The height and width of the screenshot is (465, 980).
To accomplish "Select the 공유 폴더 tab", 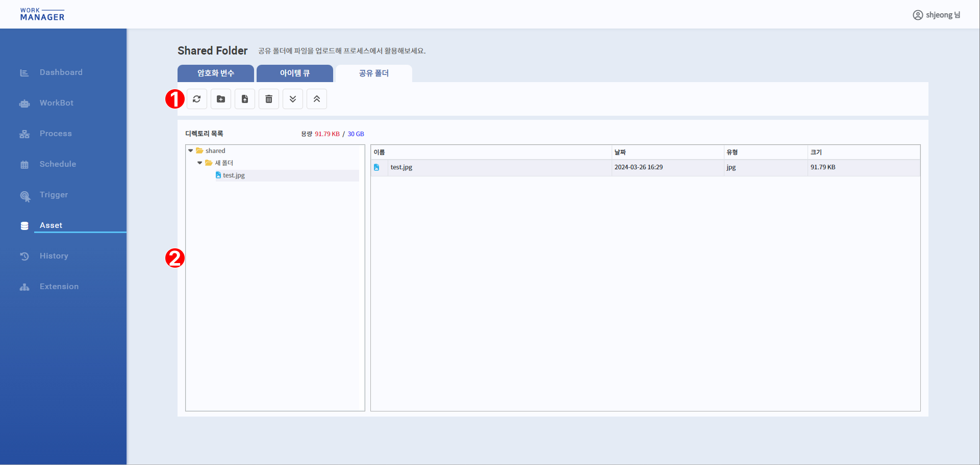I will [x=374, y=73].
